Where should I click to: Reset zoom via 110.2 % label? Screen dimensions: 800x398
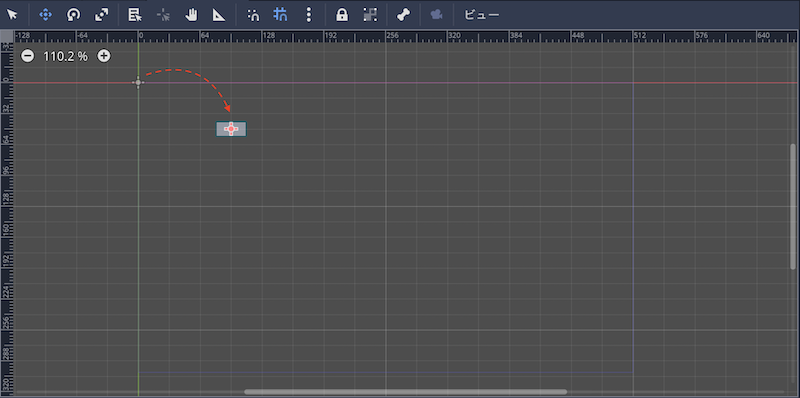[x=65, y=56]
